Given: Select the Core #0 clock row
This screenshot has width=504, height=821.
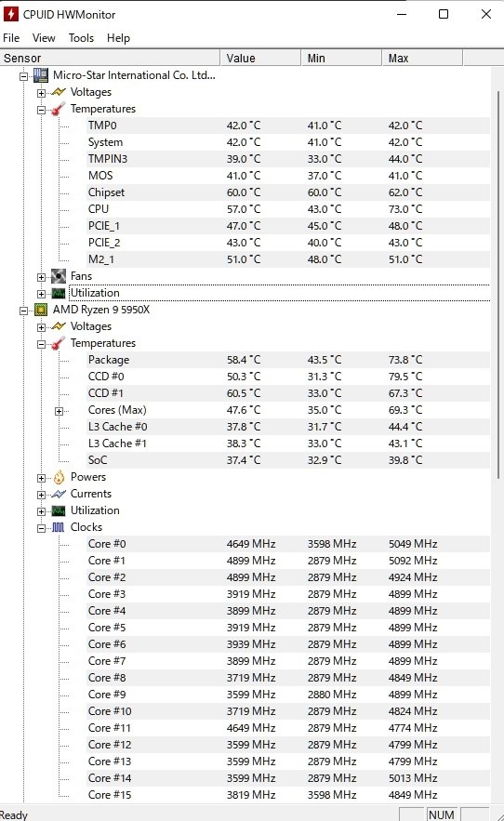Looking at the screenshot, I should click(288, 544).
